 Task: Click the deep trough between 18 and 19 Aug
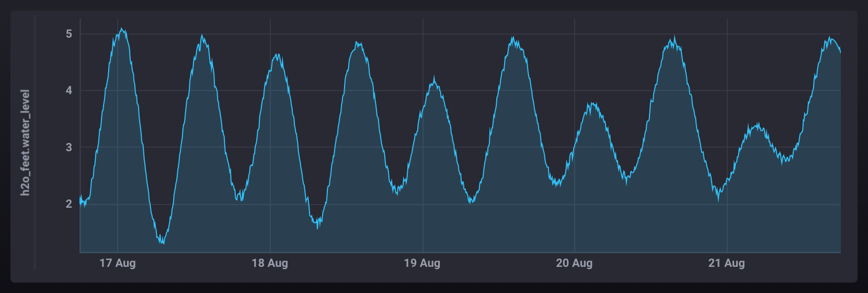tap(317, 228)
